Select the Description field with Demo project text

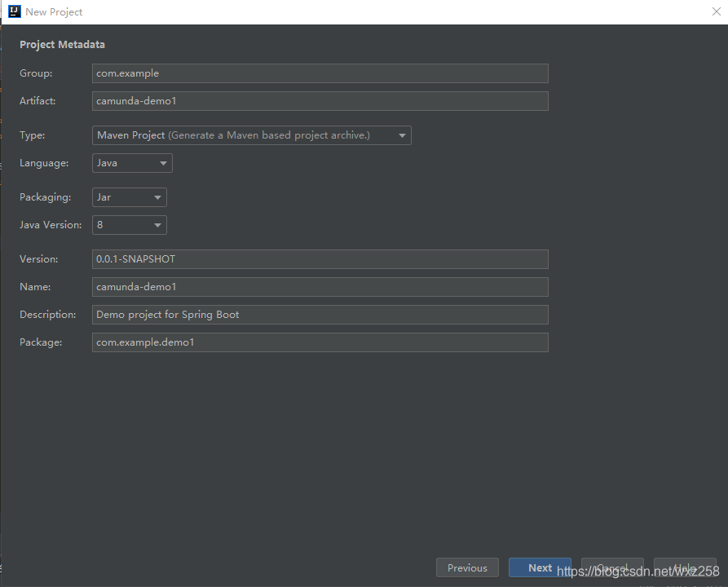[320, 314]
